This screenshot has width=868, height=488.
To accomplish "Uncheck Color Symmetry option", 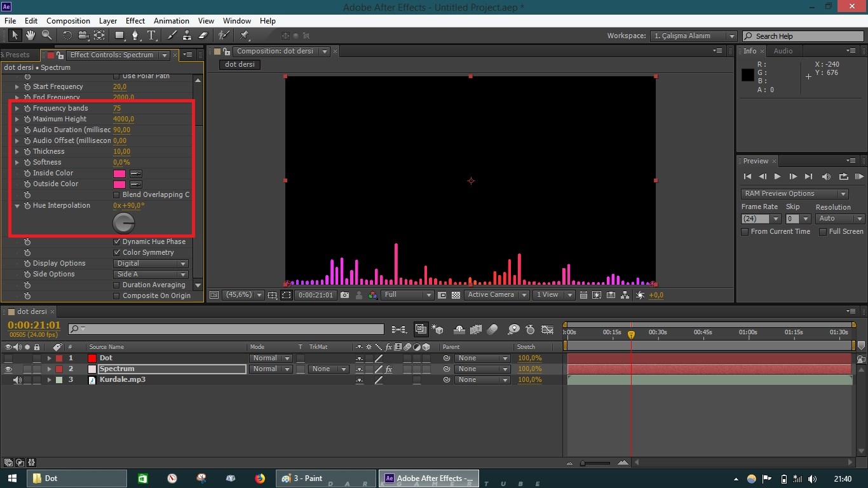I will [x=116, y=252].
